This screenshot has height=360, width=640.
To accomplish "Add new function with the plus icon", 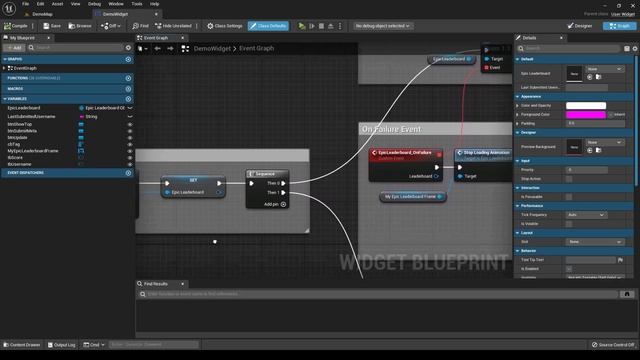I will 128,78.
